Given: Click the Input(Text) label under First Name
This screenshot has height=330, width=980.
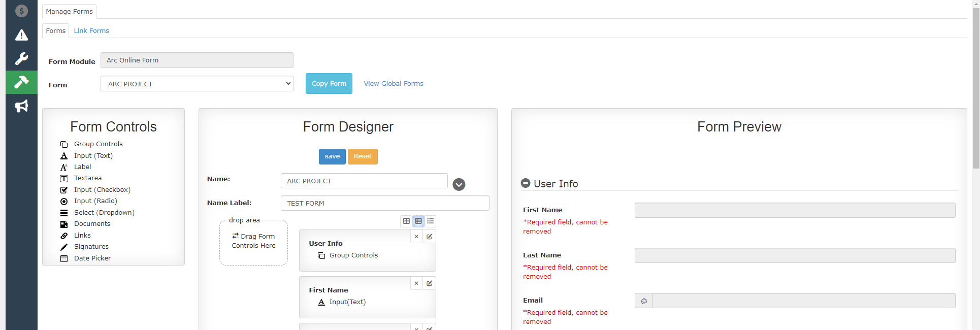Looking at the screenshot, I should [347, 302].
